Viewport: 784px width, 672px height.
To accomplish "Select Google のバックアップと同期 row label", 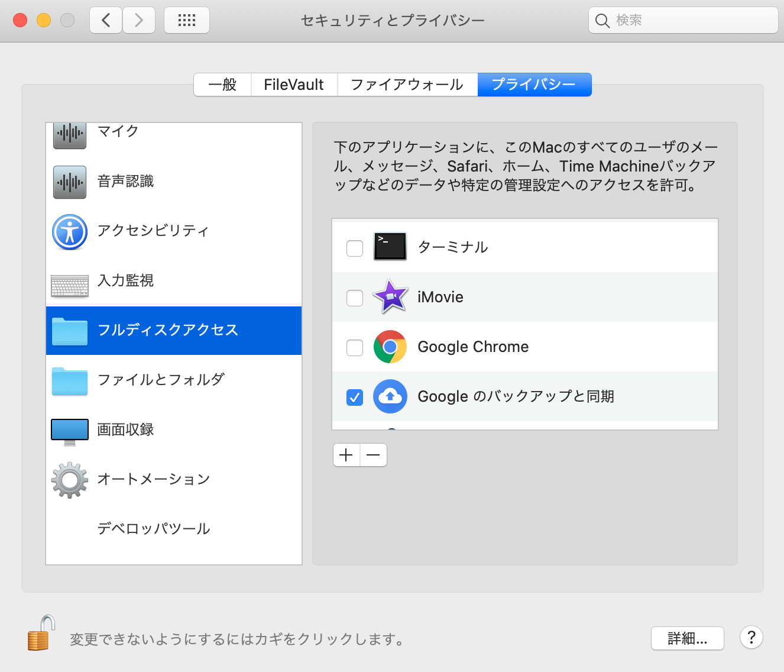I will coord(516,396).
